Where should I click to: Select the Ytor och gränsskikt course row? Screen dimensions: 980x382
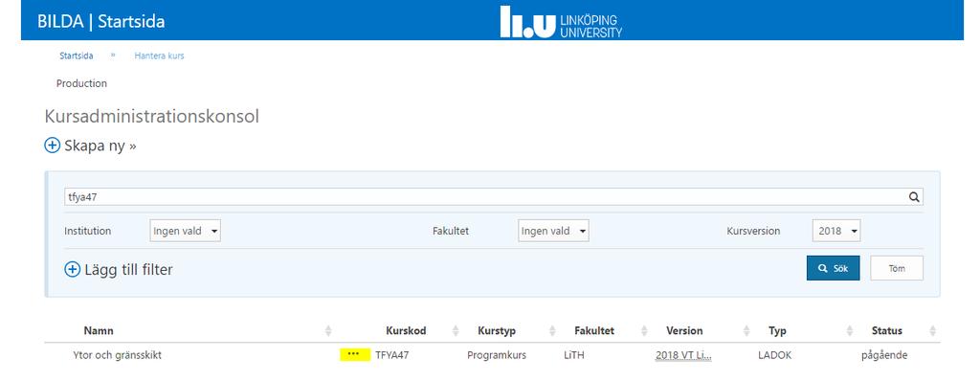pos(493,355)
